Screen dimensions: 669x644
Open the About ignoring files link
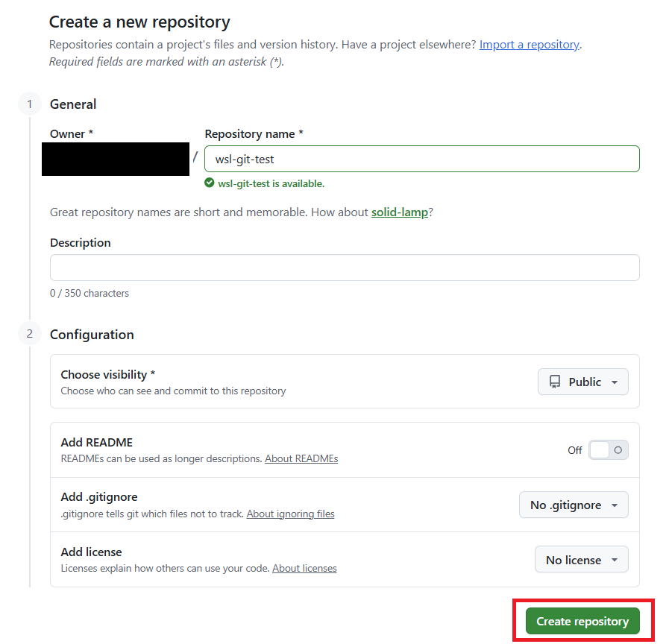tap(290, 514)
